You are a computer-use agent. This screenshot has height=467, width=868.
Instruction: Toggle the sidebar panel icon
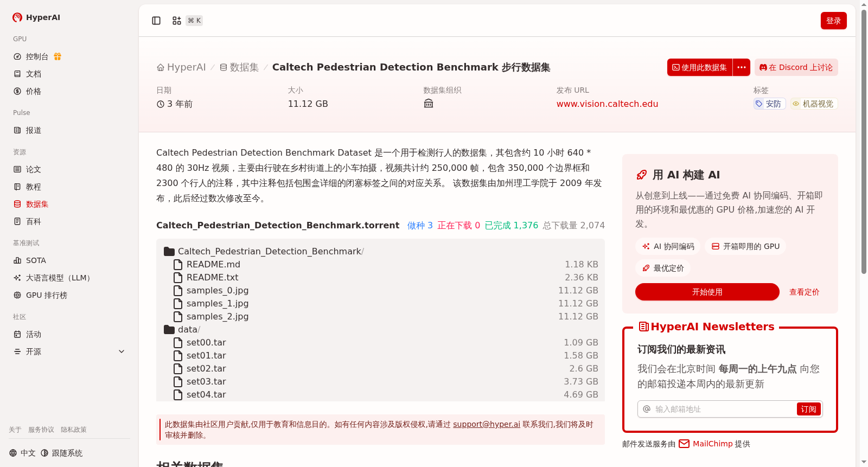point(156,21)
